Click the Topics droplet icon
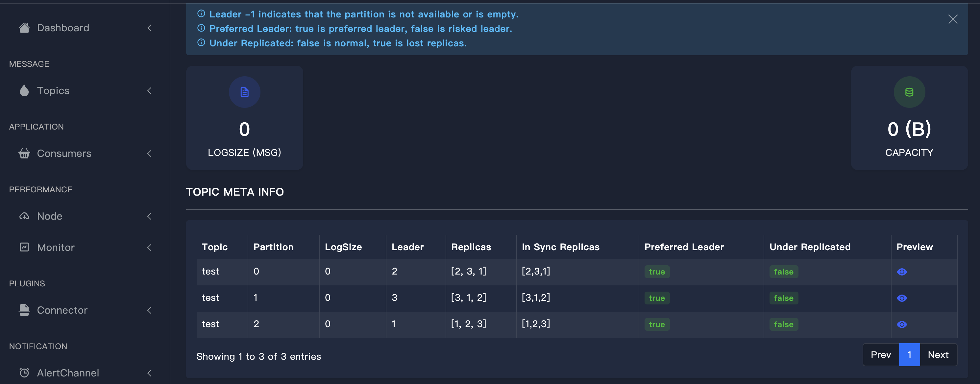This screenshot has width=980, height=384. (24, 90)
